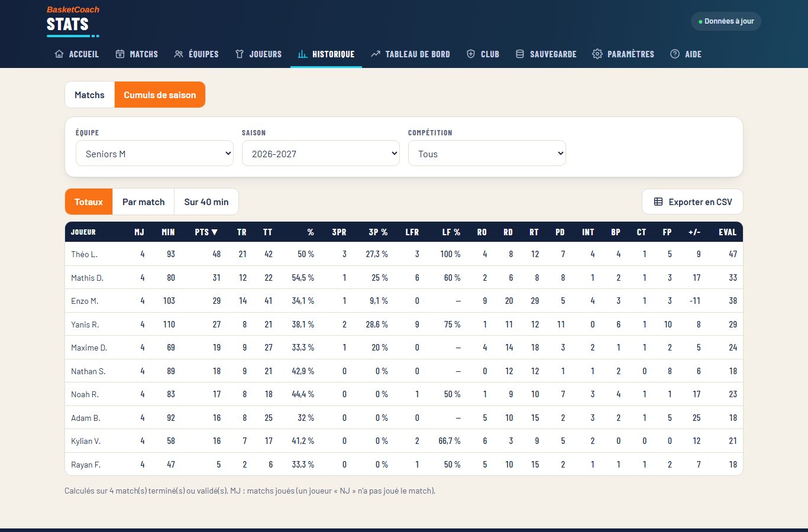
Task: Switch to Sur 40 min stats mode
Action: 206,202
